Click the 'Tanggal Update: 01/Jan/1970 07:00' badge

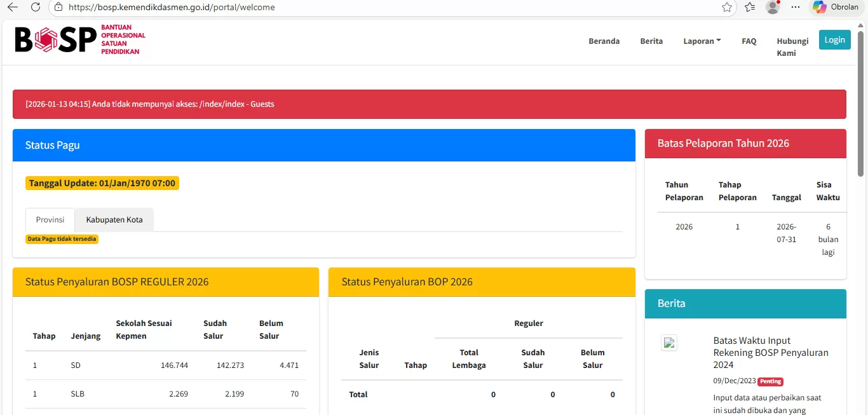click(102, 183)
